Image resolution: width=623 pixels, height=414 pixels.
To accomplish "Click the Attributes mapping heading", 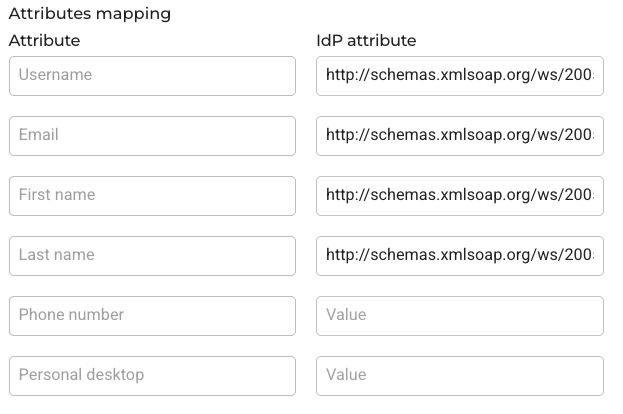I will (90, 14).
